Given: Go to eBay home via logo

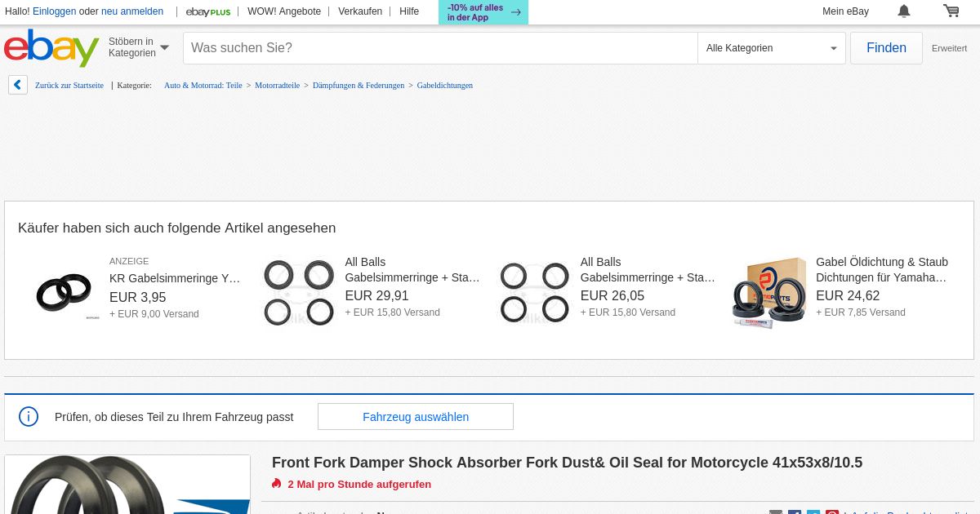Looking at the screenshot, I should click(51, 48).
